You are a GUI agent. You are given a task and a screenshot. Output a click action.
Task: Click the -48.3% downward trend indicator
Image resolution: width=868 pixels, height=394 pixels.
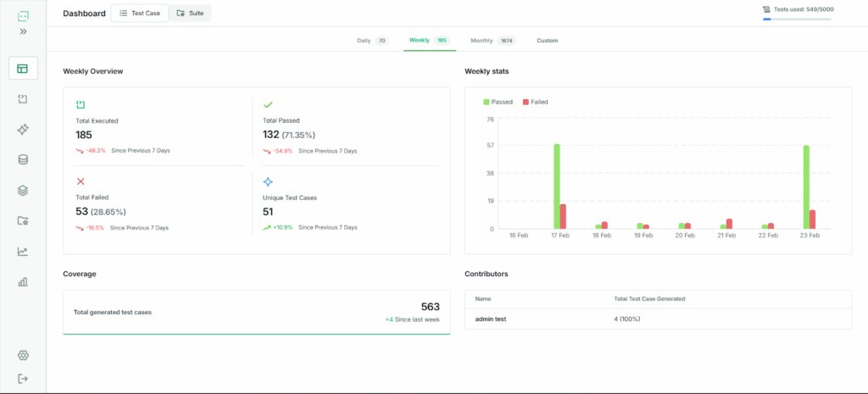point(91,151)
